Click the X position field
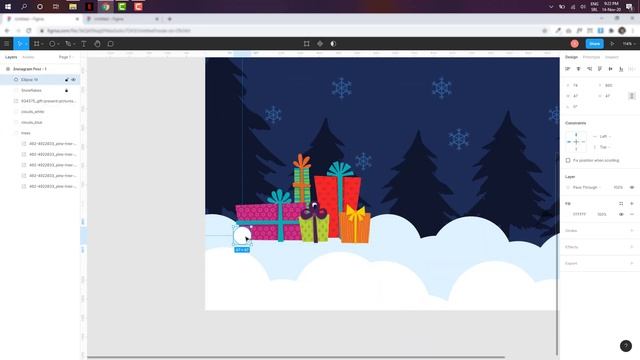Image resolution: width=640 pixels, height=360 pixels. point(580,85)
